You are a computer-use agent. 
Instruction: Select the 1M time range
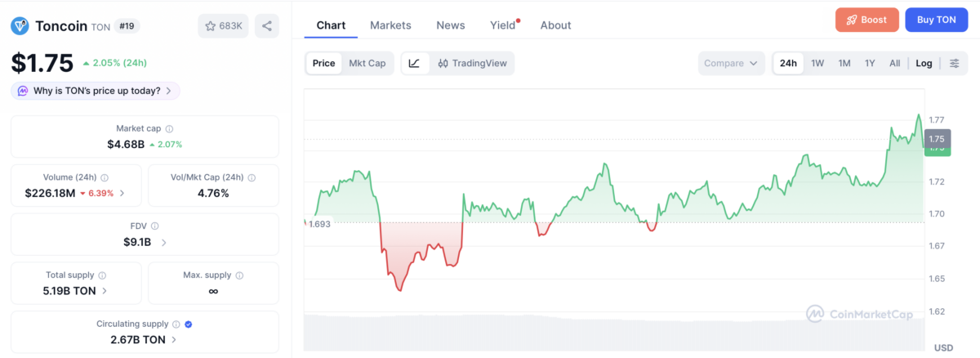click(844, 63)
